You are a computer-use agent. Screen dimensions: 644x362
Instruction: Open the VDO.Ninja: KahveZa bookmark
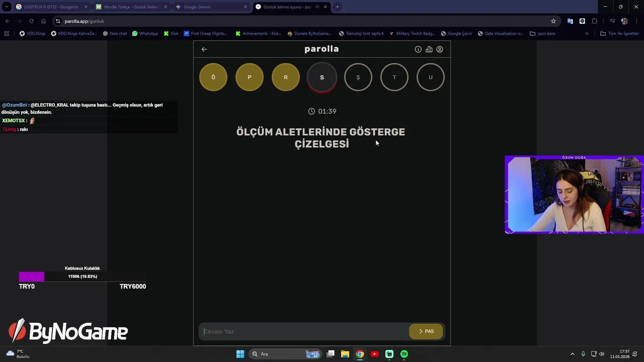tap(73, 34)
